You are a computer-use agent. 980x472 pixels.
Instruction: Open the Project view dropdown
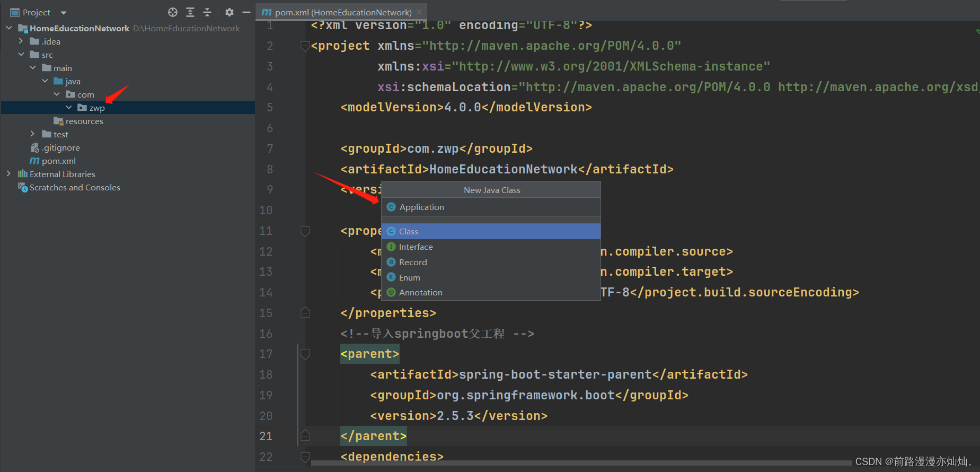coord(64,13)
